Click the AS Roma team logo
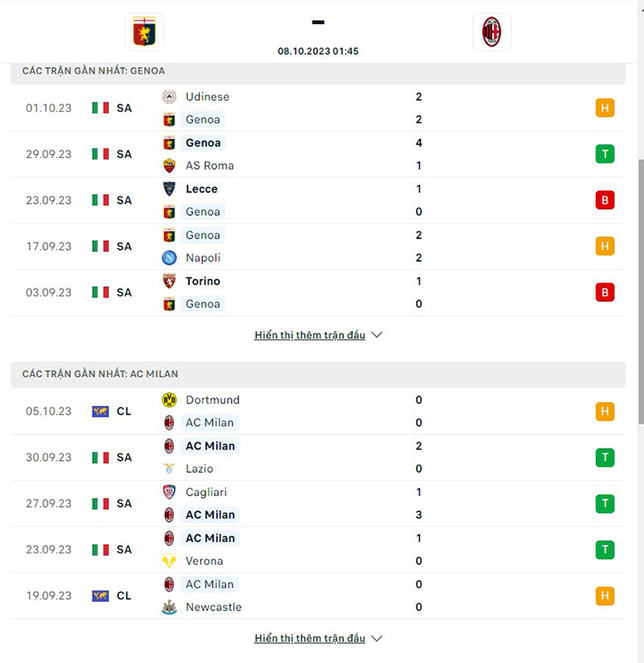Screen dimensions: 644x663 (x=169, y=166)
